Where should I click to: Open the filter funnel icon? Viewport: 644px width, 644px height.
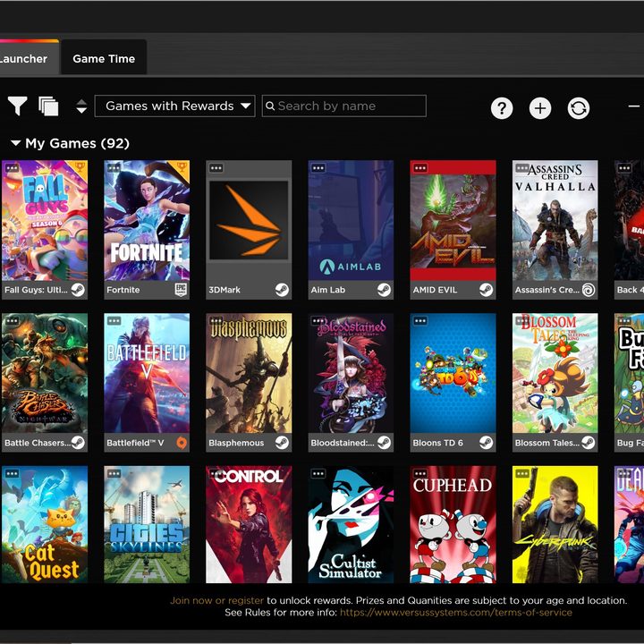click(18, 106)
